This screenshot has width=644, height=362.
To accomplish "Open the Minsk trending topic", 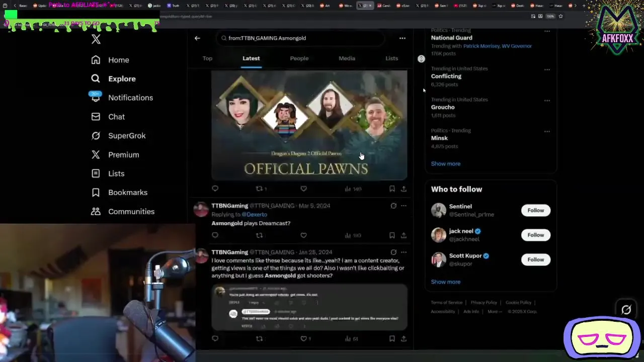I will [439, 138].
